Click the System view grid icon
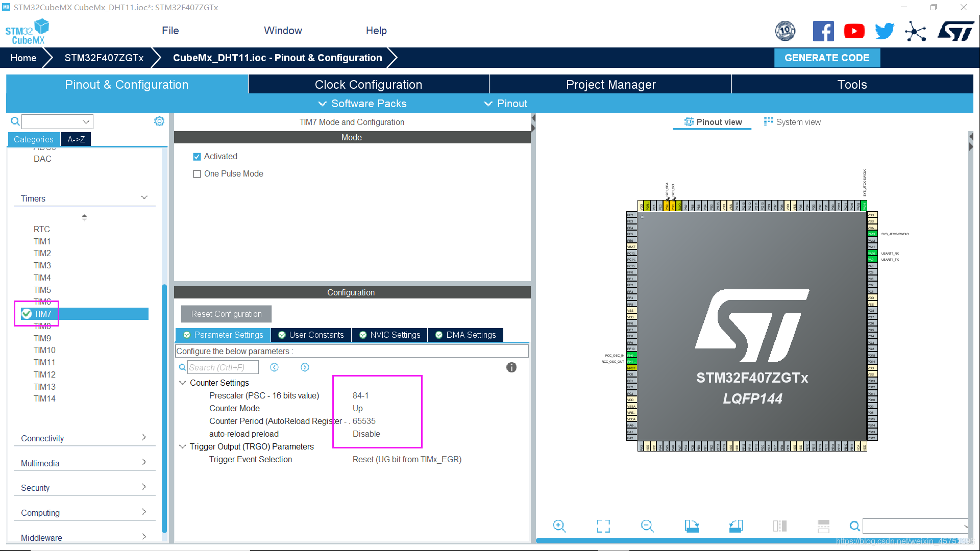The image size is (980, 551). coord(768,121)
